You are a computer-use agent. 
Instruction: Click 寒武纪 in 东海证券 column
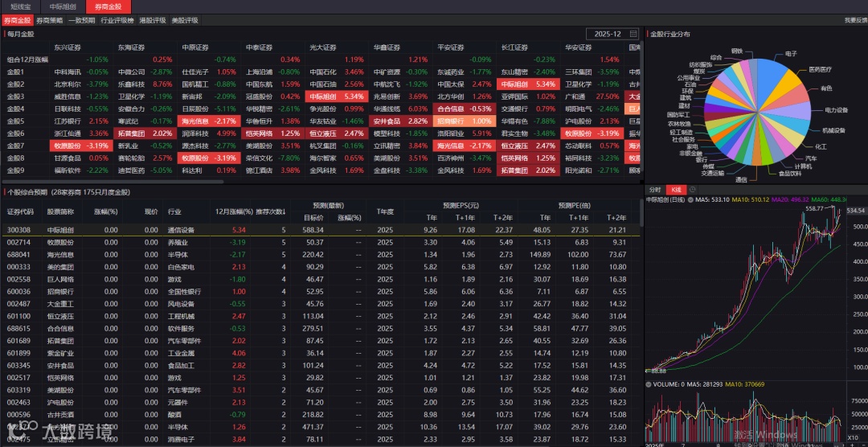128,121
